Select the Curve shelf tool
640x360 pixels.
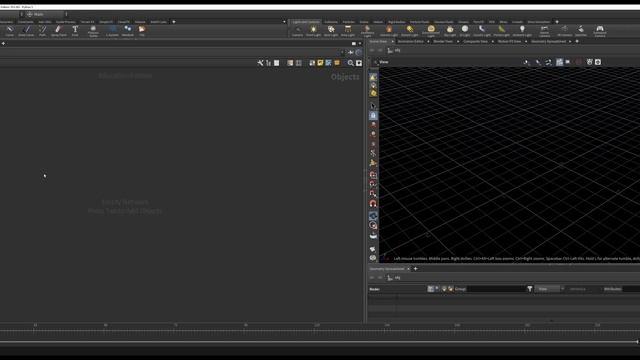[x=10, y=31]
